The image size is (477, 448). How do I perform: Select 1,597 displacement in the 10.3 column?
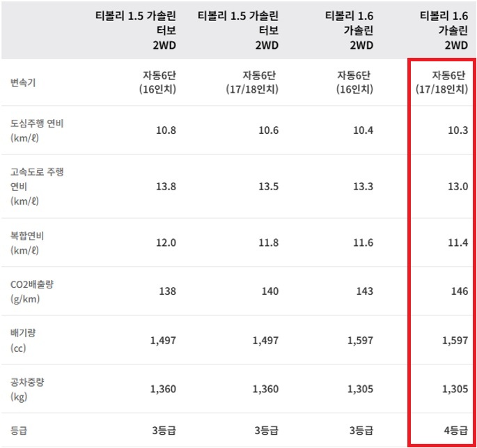455,341
